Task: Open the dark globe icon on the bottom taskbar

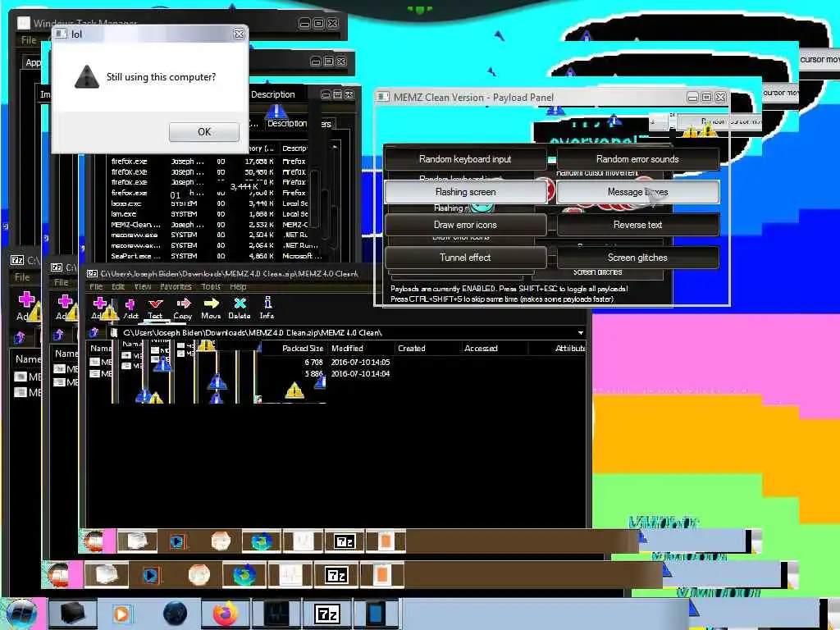Action: pos(176,614)
